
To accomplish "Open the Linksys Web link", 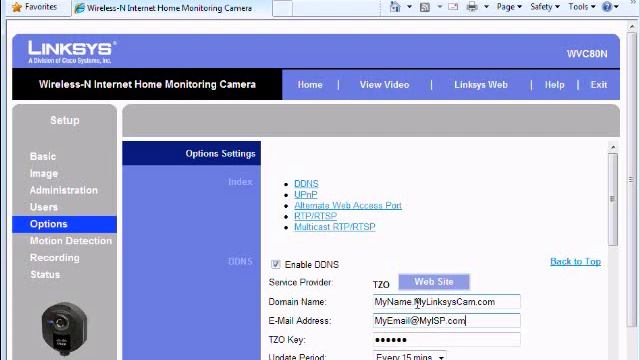I will [481, 85].
